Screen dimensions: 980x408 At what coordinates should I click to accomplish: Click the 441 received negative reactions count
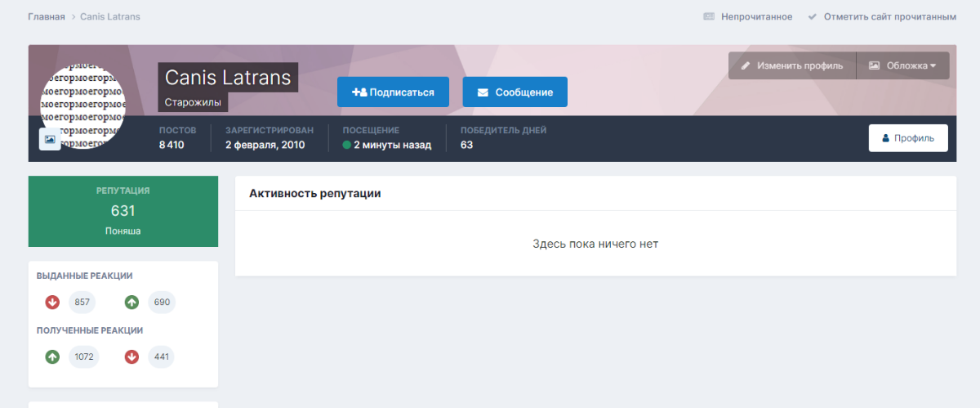[x=161, y=356]
